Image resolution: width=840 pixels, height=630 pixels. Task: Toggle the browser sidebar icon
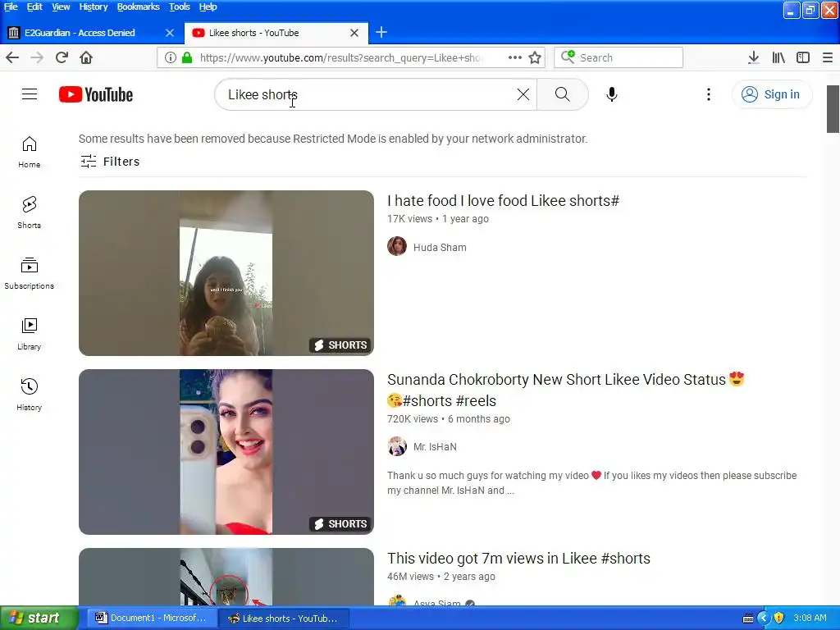coord(803,57)
